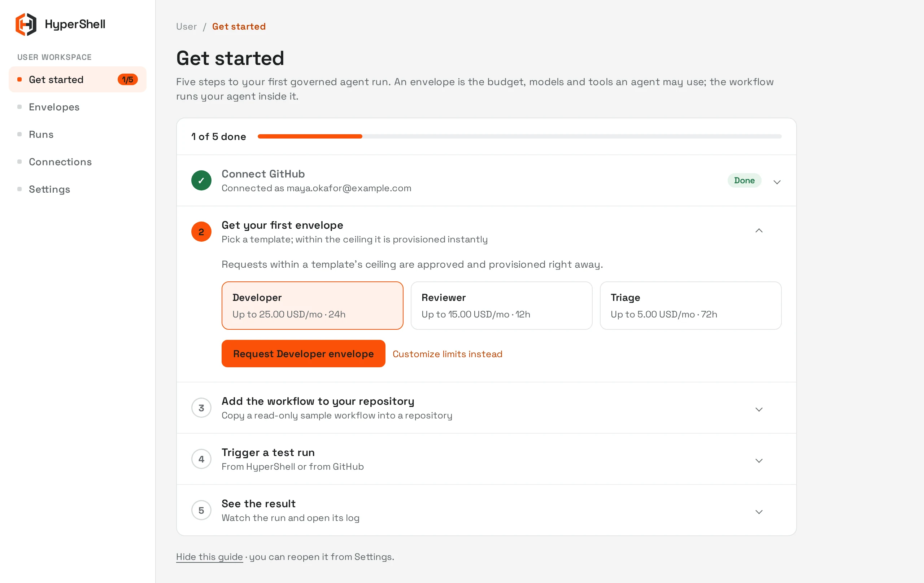The height and width of the screenshot is (583, 924).
Task: Click "Up to 5.00 USD/mo · 72h" text
Action: tap(664, 314)
